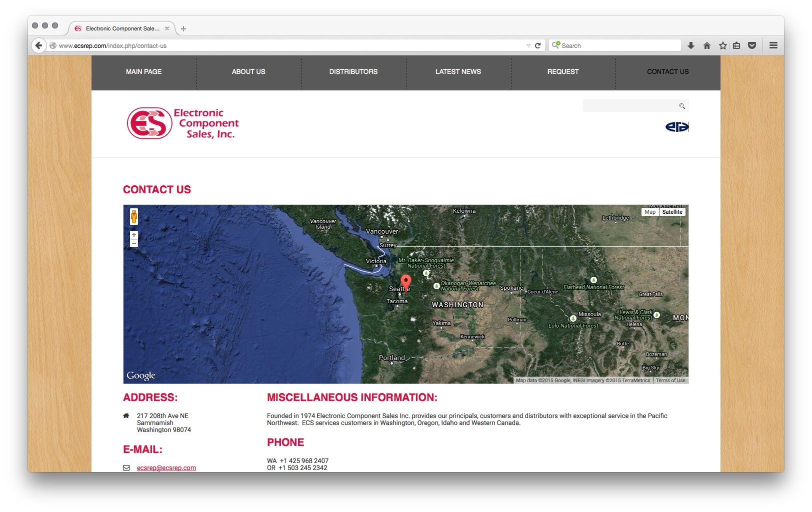Zoom in the map with plus
Image resolution: width=812 pixels, height=512 pixels.
pyautogui.click(x=134, y=235)
